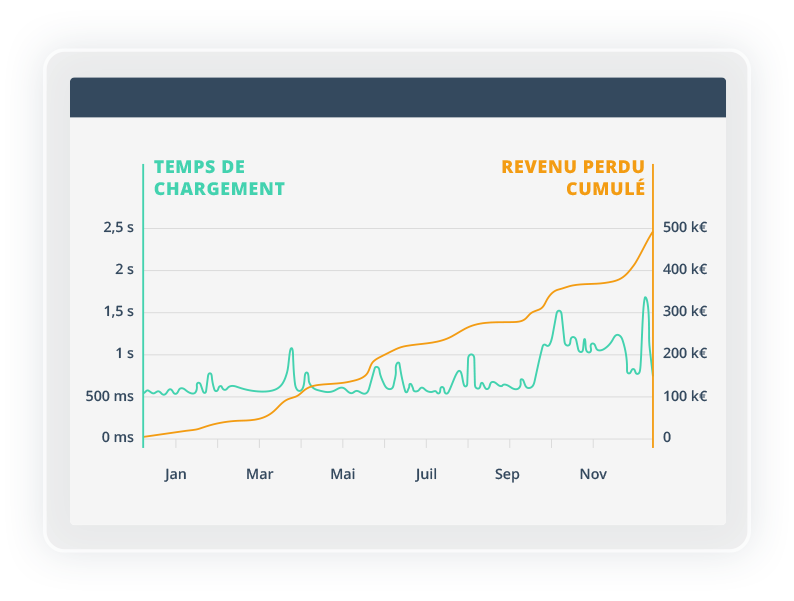Select the Jan label on the x-axis
The width and height of the screenshot is (794, 601).
[x=175, y=474]
